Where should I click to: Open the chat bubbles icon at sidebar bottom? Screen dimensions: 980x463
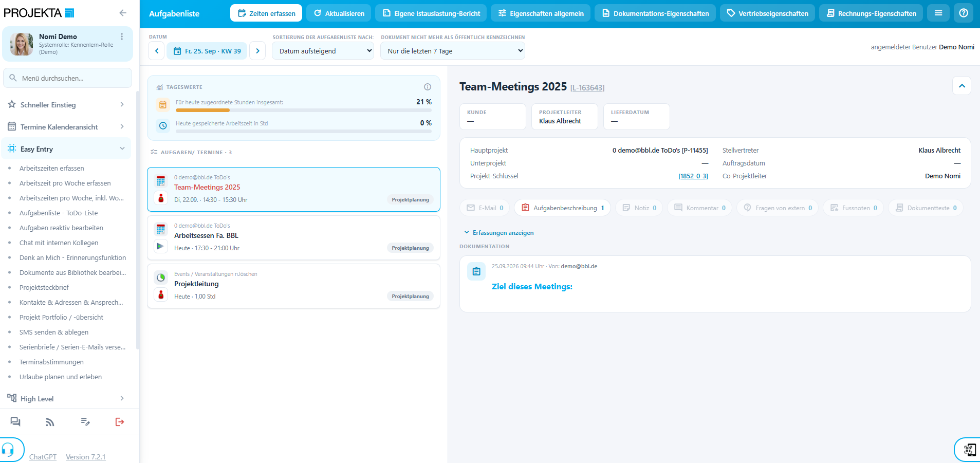[x=15, y=422]
